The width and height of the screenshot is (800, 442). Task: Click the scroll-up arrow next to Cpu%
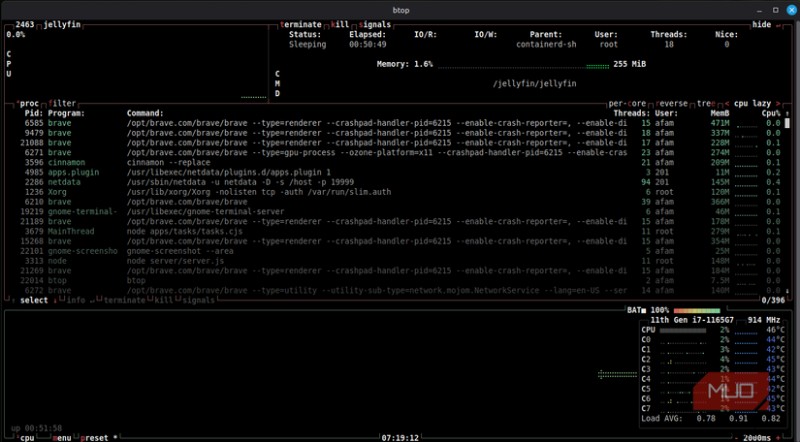787,113
